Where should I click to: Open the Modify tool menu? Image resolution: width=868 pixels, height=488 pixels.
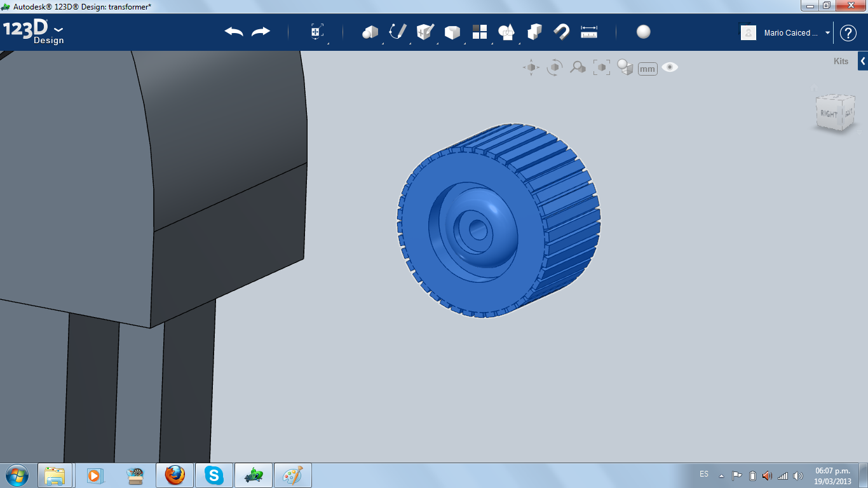[x=452, y=32]
